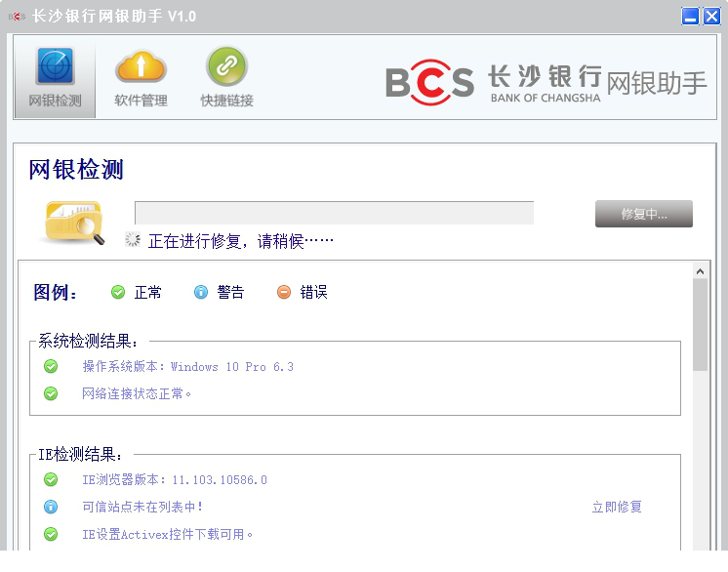
Task: Click the orange 错误 legend icon
Action: click(284, 292)
